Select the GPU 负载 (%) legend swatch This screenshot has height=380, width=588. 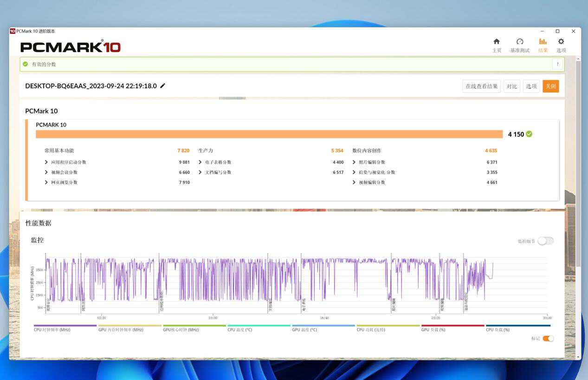[452, 326]
